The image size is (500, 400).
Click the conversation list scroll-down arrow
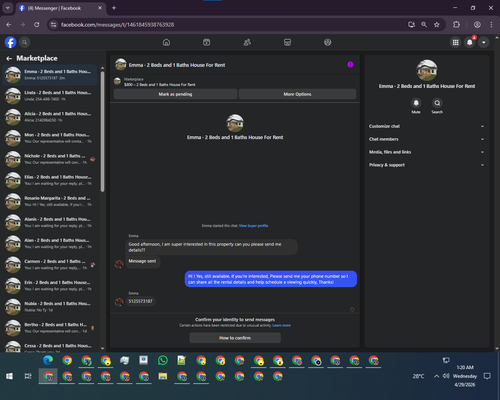102,349
